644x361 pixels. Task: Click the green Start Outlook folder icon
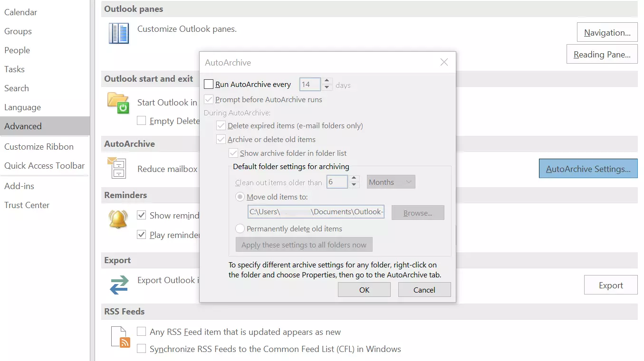point(118,102)
